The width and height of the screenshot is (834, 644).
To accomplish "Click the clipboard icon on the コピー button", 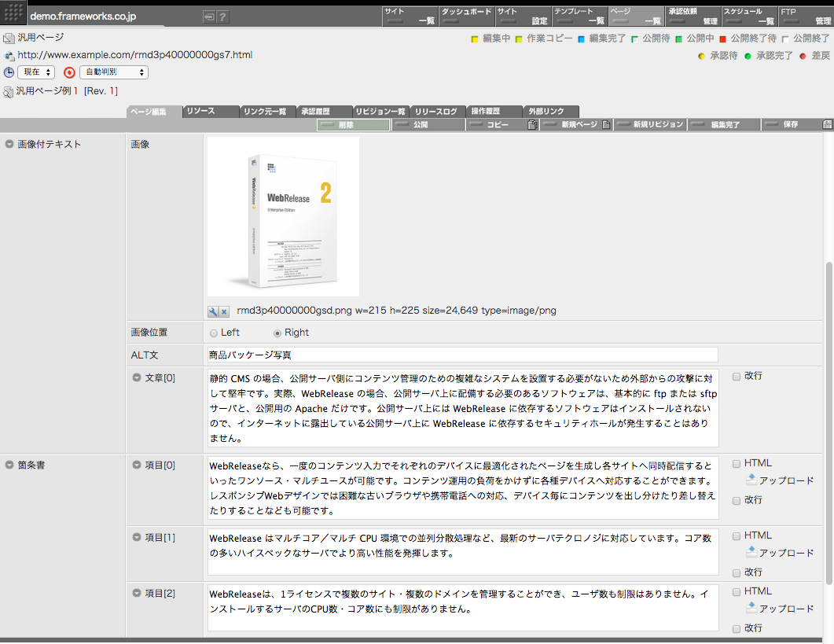I will click(x=532, y=124).
